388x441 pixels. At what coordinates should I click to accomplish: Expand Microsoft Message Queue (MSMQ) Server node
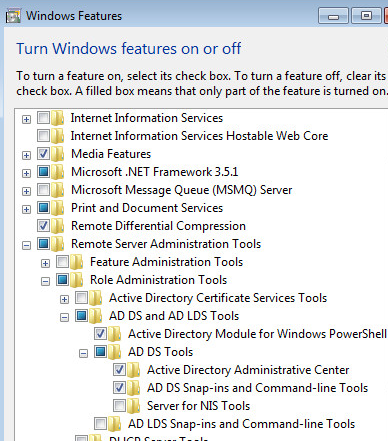tap(26, 191)
